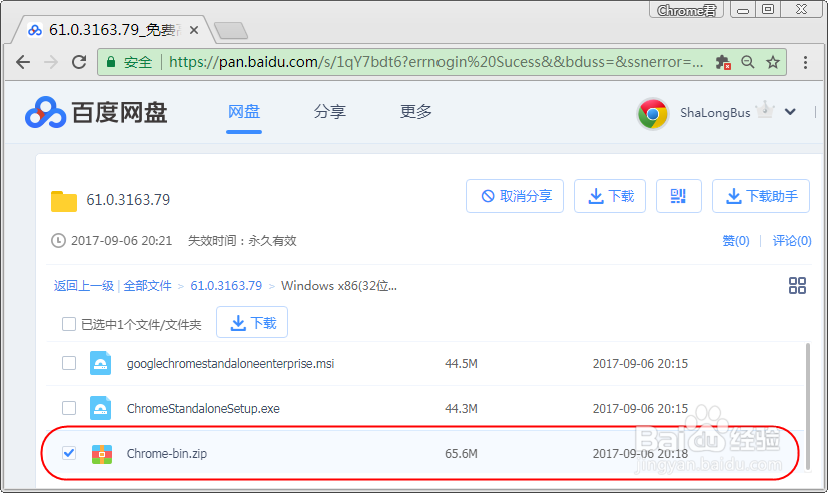Click the crown membership icon beside ShaLongBus

[x=765, y=110]
